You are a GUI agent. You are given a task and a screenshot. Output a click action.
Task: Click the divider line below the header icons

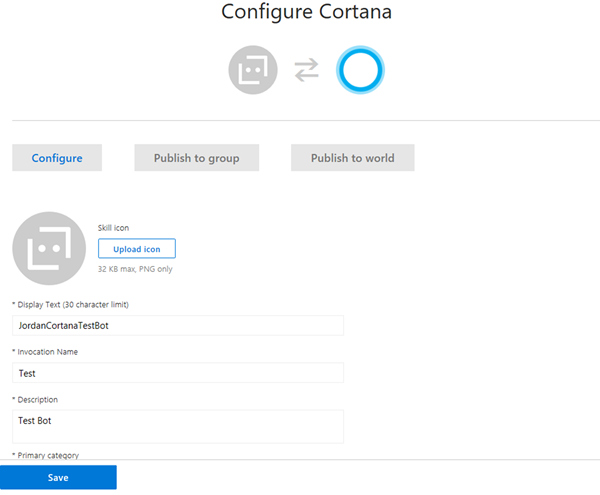[x=306, y=121]
